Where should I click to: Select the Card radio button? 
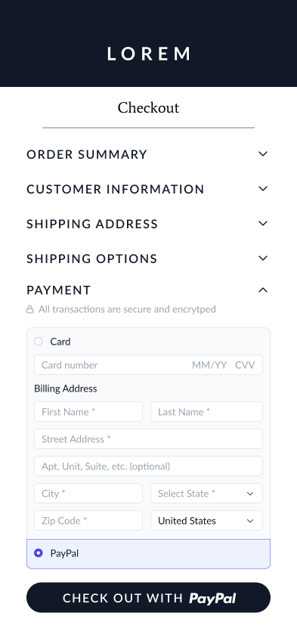[39, 342]
